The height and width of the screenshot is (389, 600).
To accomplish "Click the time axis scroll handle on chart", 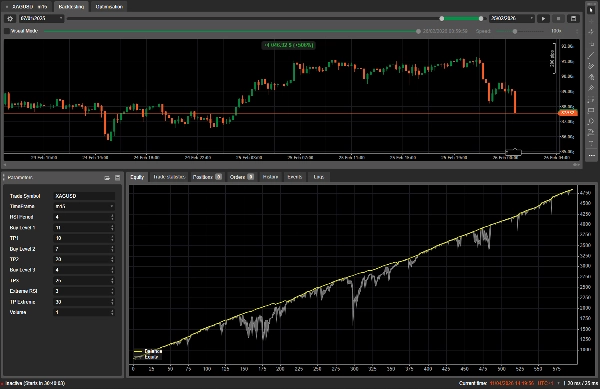I will [x=515, y=152].
